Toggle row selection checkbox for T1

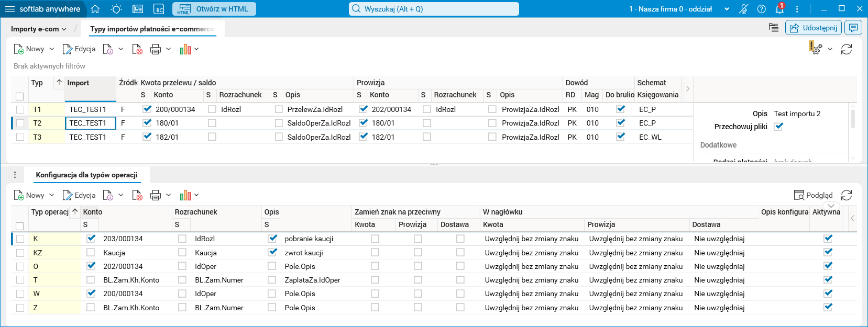tap(20, 109)
